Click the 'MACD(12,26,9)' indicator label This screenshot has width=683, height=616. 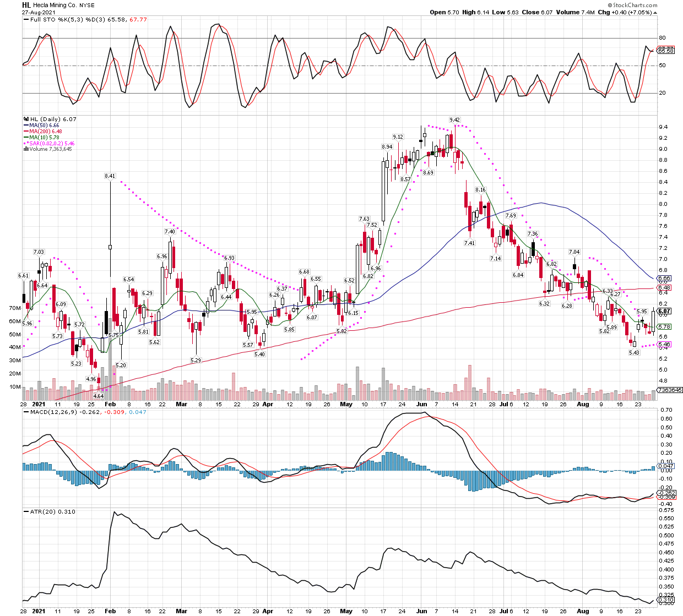(x=53, y=412)
